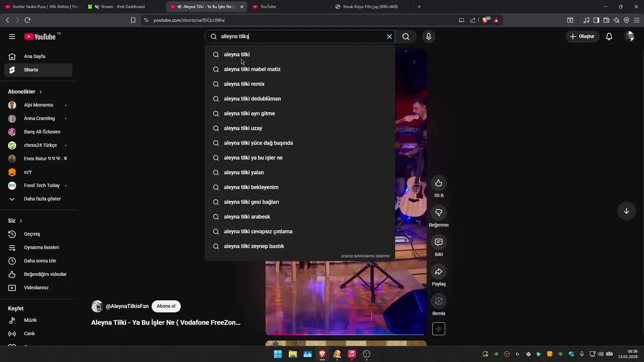644x362 pixels.
Task: Click the magnifier search submit button
Action: tap(406, 36)
